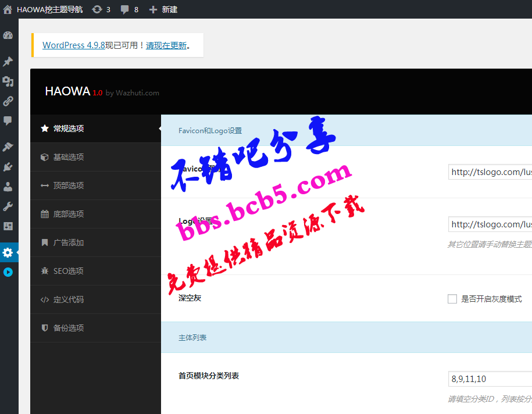Open the comments bubble showing 8
Viewport: 532px width, 414px height.
tap(125, 9)
